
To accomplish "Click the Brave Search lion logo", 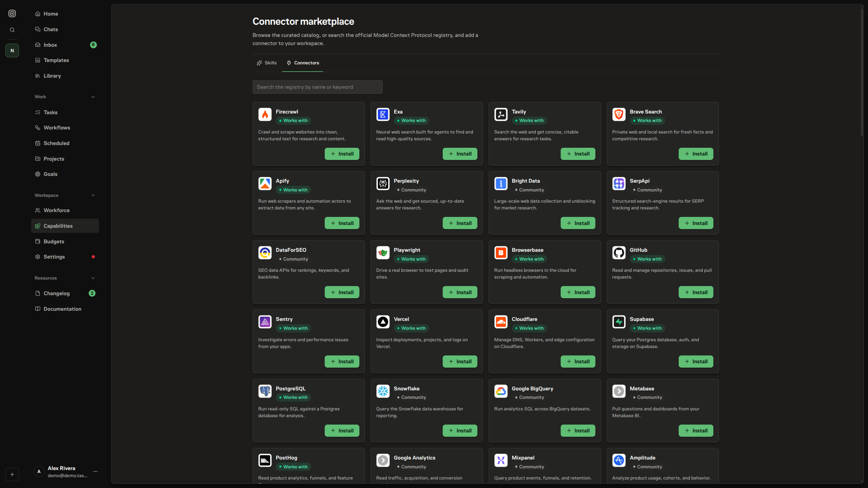I will (619, 115).
